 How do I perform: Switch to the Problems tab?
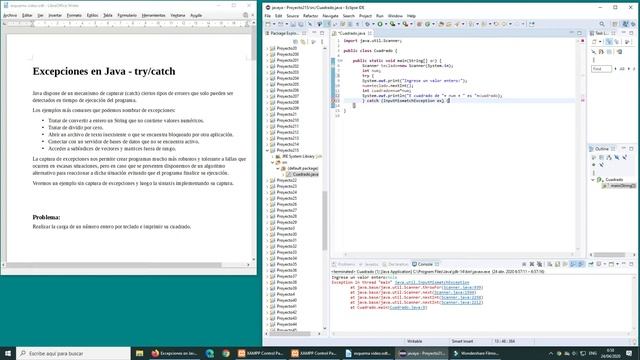coord(344,264)
